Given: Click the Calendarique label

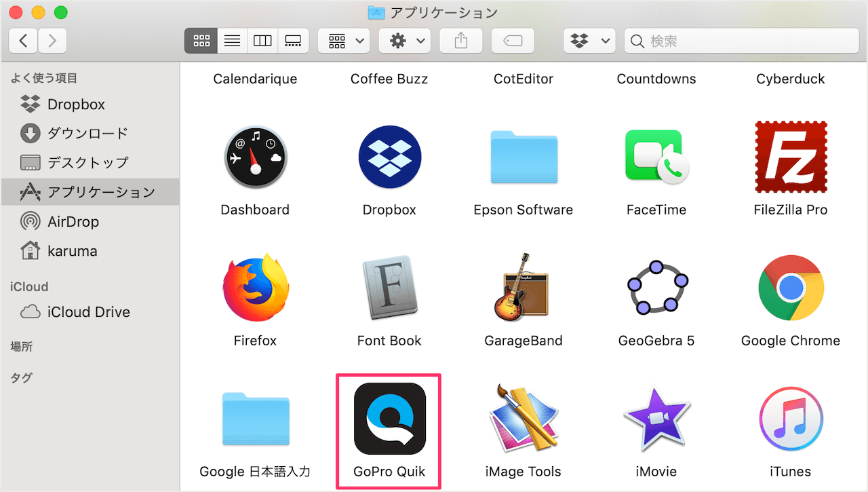Looking at the screenshot, I should [255, 79].
